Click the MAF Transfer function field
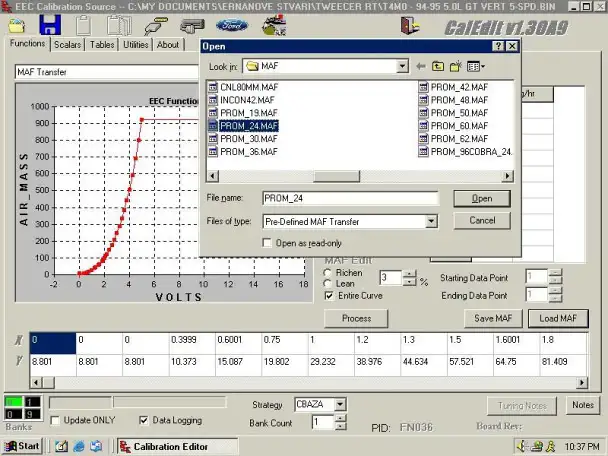 click(107, 72)
